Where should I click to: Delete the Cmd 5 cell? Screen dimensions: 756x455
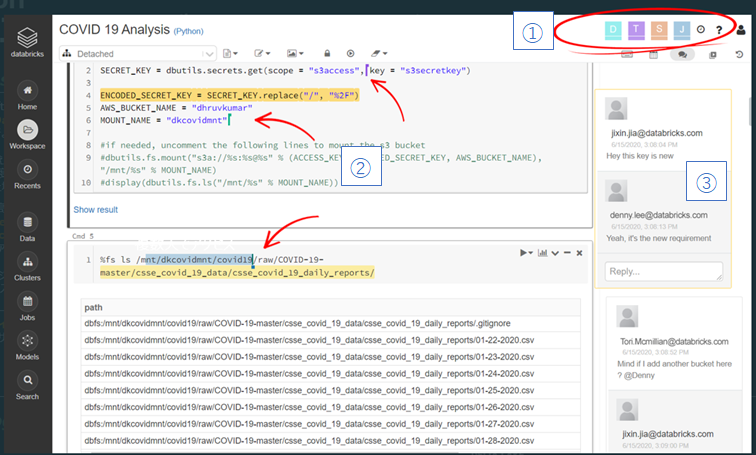point(580,253)
